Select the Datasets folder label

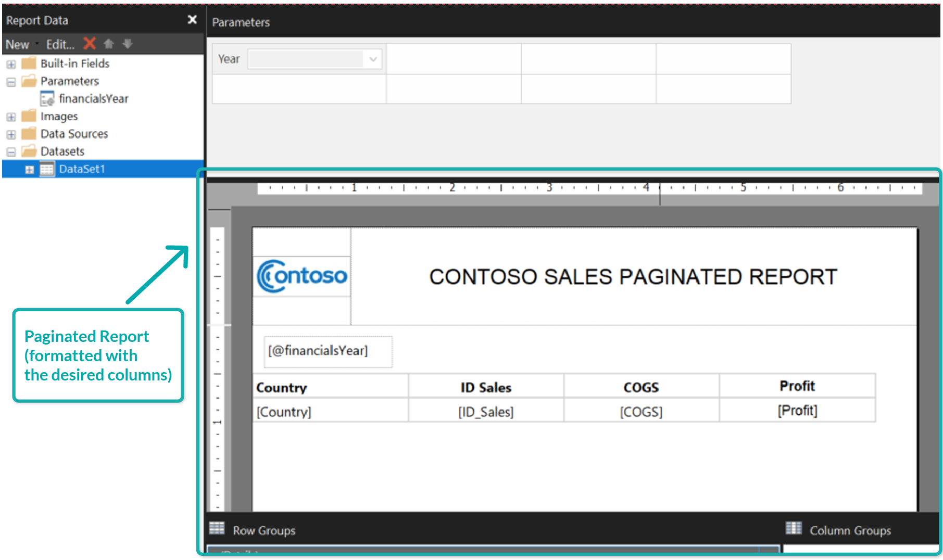62,151
